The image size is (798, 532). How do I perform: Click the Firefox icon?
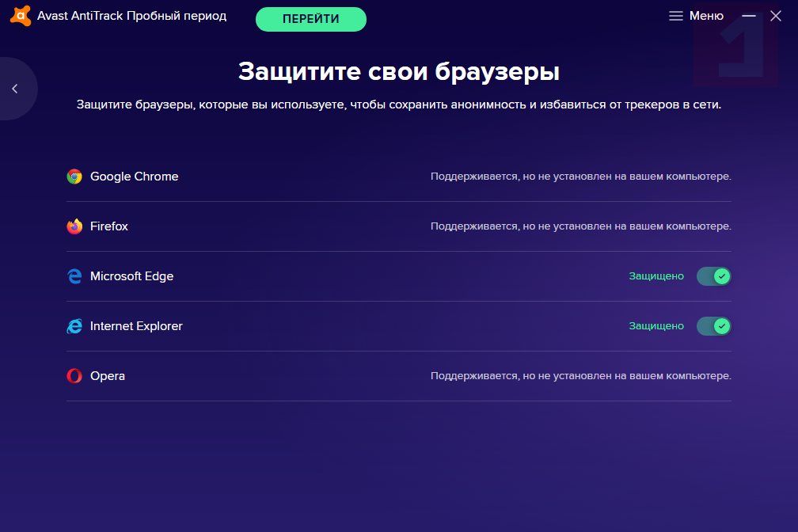(x=74, y=226)
